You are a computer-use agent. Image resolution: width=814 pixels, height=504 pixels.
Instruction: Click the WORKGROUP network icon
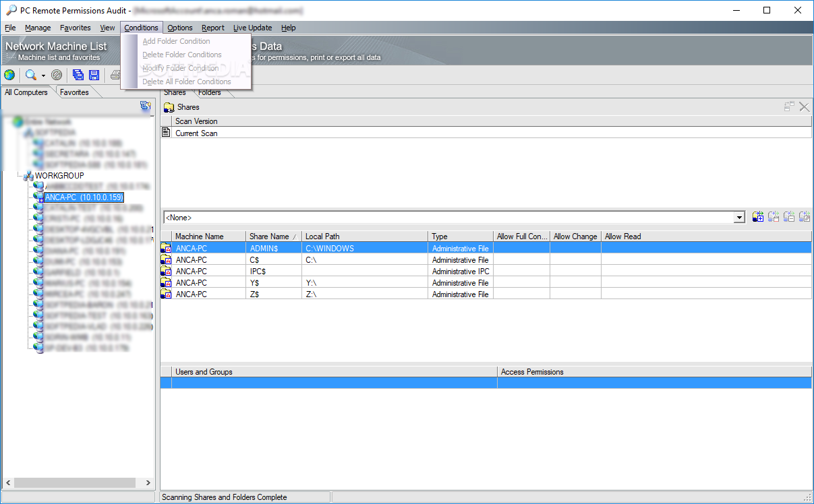click(28, 176)
